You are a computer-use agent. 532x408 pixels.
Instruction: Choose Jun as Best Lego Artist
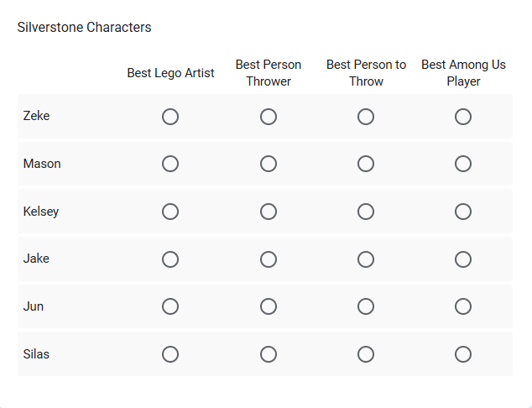coord(170,306)
